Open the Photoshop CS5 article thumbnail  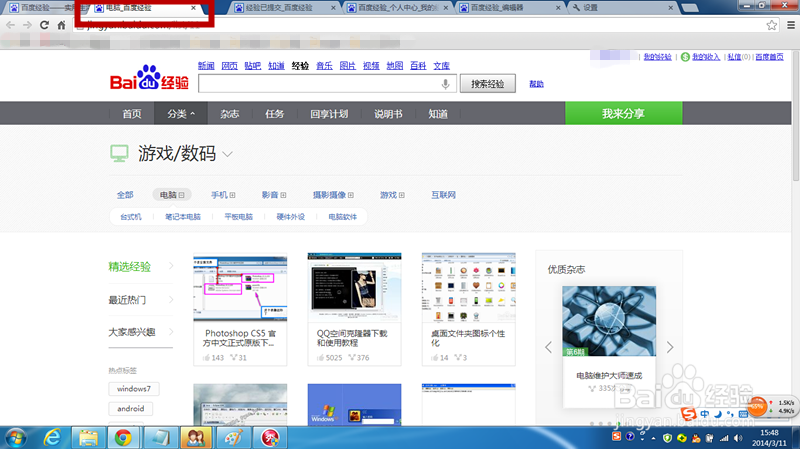click(x=240, y=288)
